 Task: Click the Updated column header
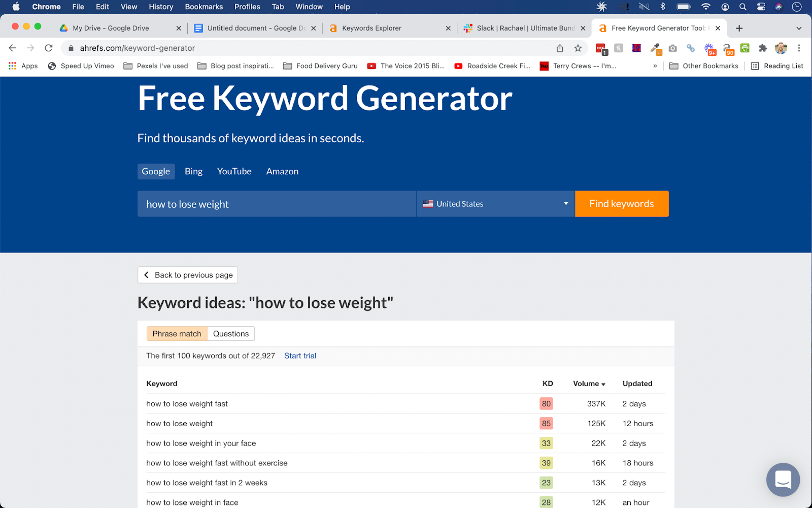point(637,384)
